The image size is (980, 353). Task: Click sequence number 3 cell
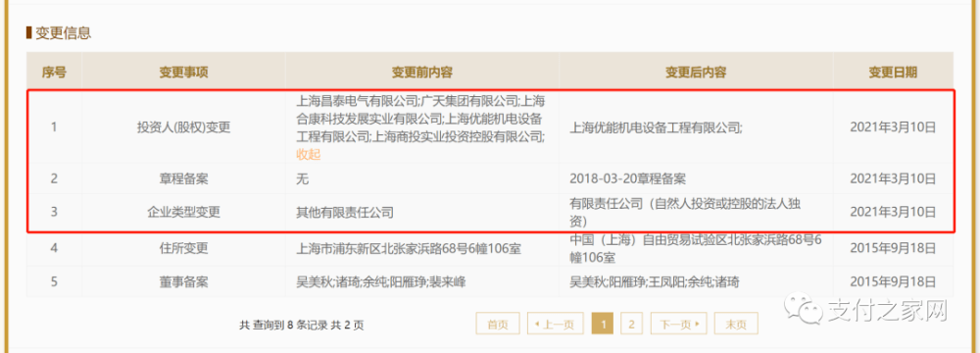pos(54,212)
